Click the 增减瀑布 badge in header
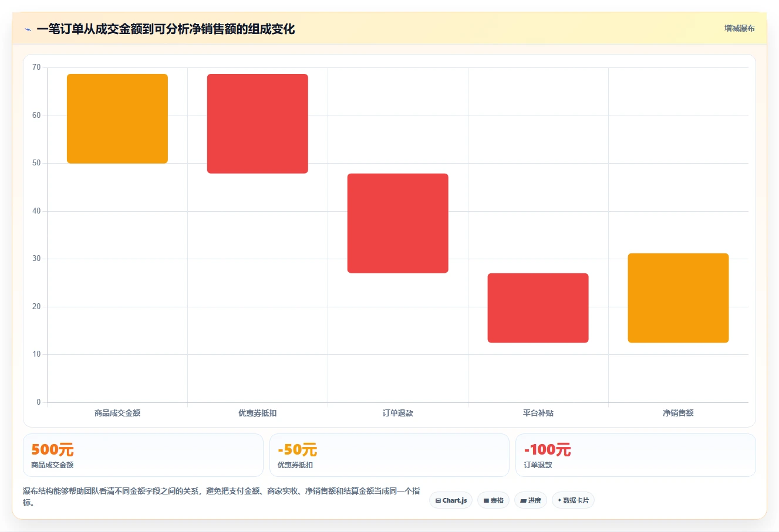This screenshot has width=779, height=532. tap(739, 28)
